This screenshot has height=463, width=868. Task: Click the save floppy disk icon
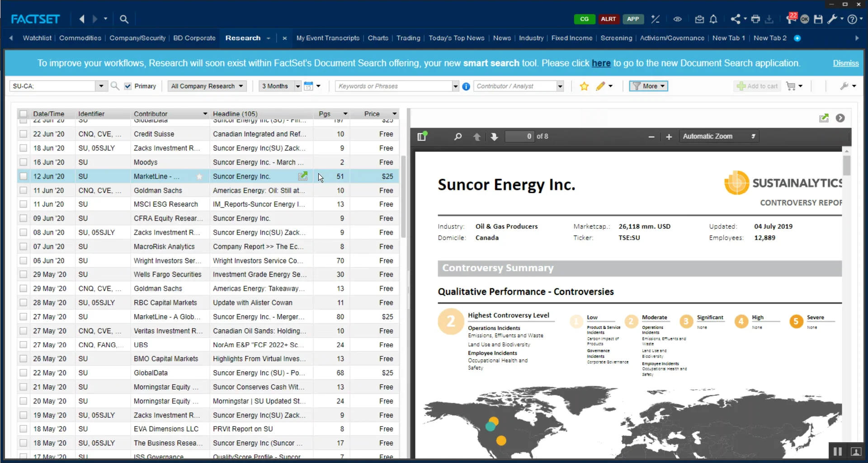[x=818, y=19]
